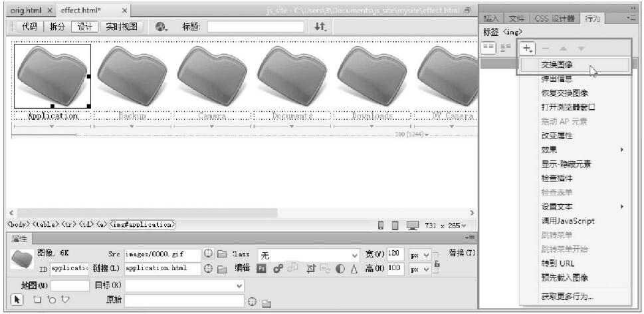Click the browse folder icon beside Src

click(222, 255)
